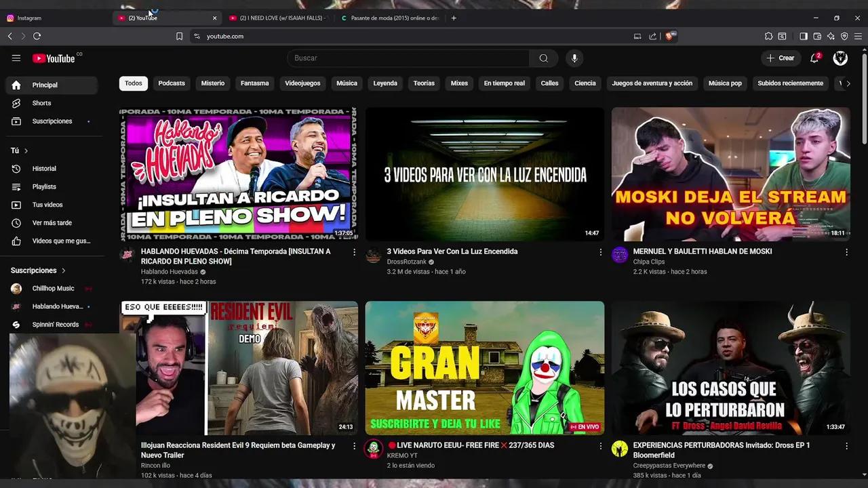868x488 pixels.
Task: Switch to the Instagram browser tab
Action: [54, 18]
